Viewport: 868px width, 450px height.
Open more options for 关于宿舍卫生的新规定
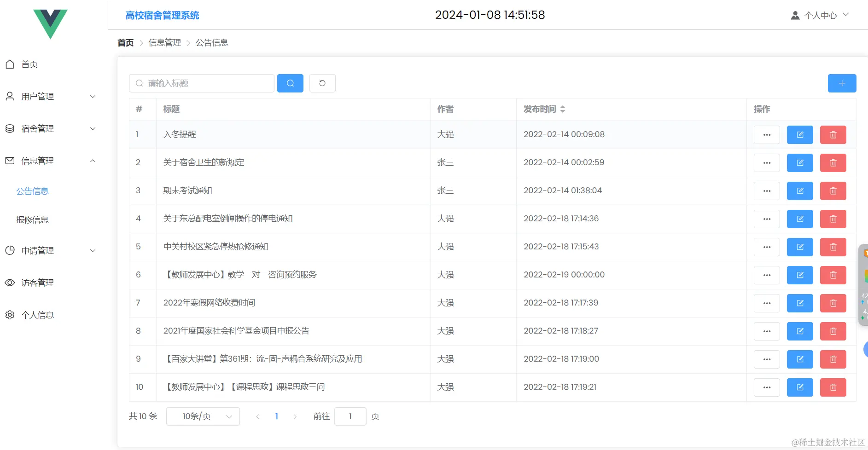(x=767, y=163)
